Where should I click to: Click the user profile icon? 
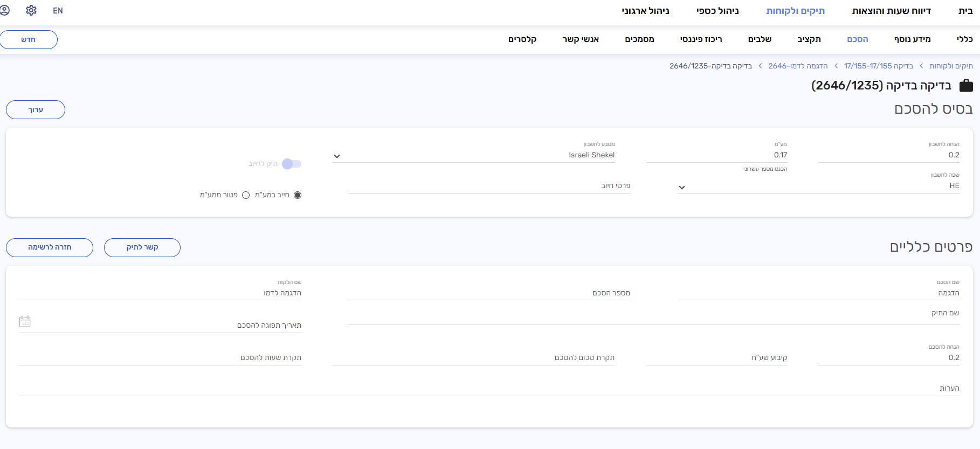5,10
